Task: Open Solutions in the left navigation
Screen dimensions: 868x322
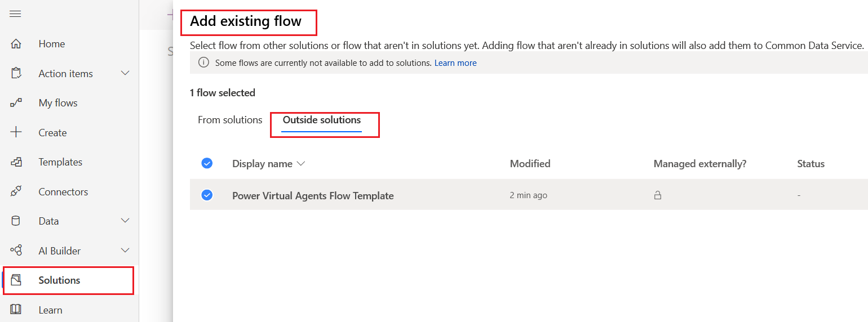Action: tap(59, 280)
